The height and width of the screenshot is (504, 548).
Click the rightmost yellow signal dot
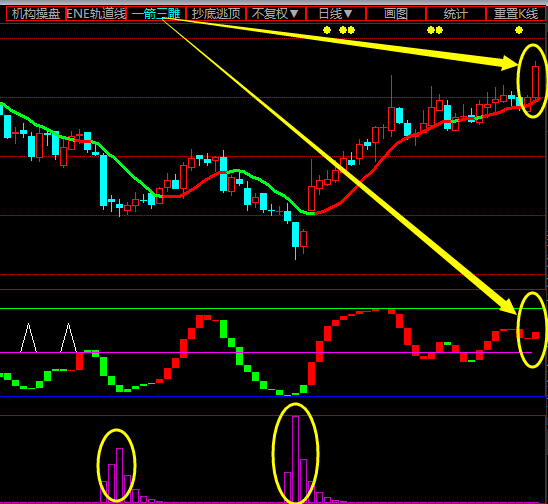[519, 30]
